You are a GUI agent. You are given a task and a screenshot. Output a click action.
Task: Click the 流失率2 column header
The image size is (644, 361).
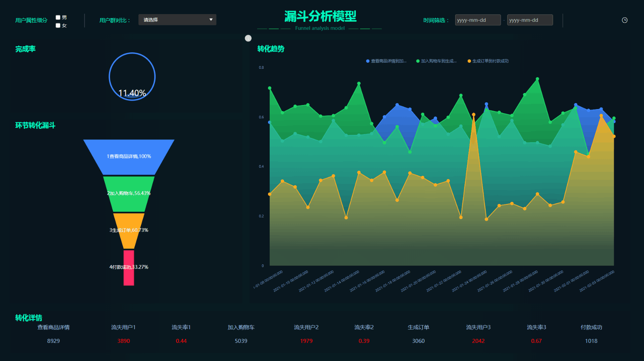364,327
